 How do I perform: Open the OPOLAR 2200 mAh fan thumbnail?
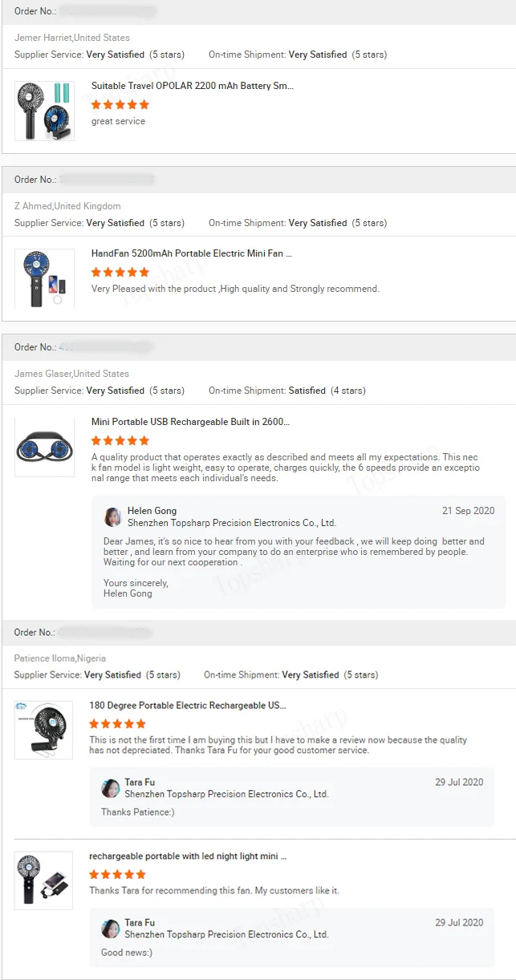click(44, 111)
